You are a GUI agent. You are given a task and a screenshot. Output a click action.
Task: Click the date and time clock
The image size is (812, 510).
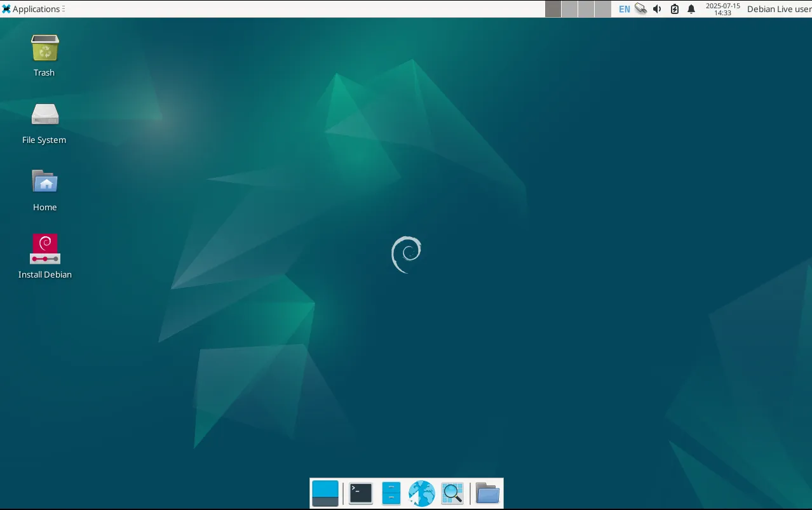point(722,9)
